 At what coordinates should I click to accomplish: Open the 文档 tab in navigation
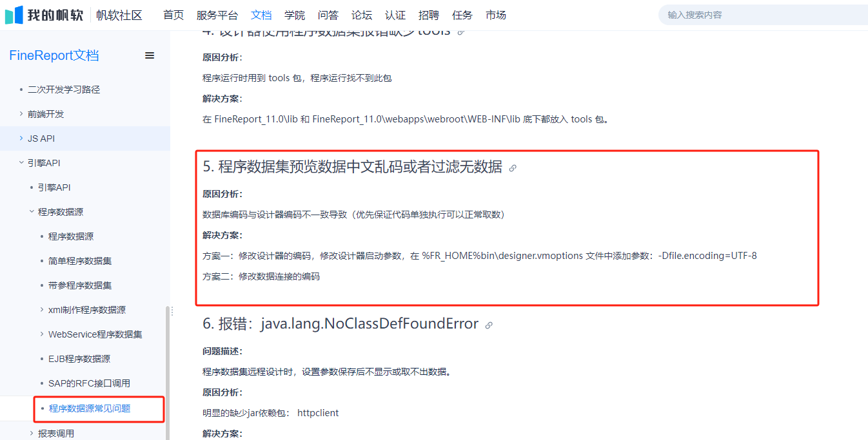tap(261, 15)
